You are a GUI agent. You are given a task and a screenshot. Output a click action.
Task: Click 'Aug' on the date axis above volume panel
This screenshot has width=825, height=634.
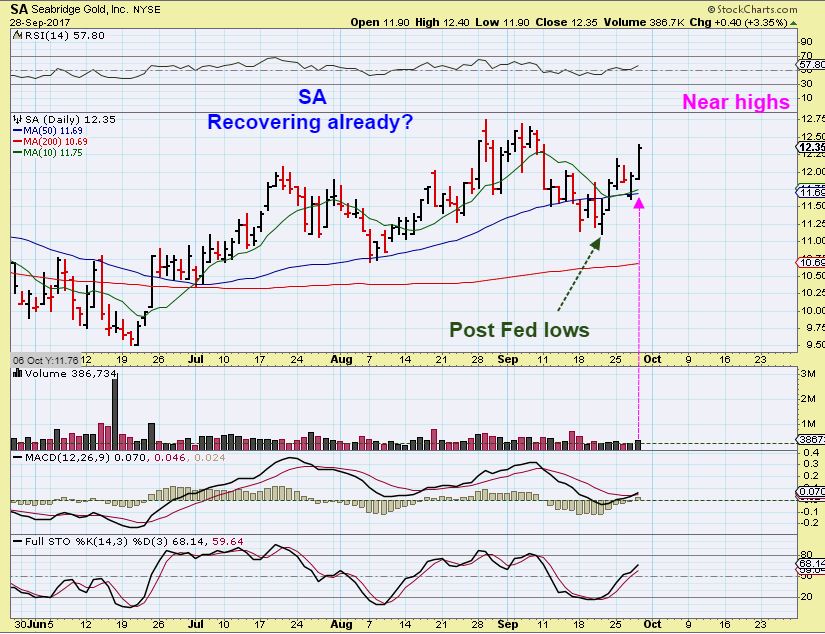pos(341,359)
